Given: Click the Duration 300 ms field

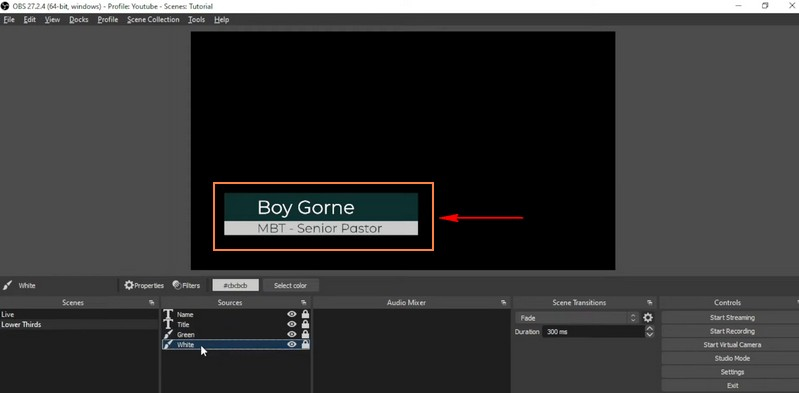Looking at the screenshot, I should (593, 332).
